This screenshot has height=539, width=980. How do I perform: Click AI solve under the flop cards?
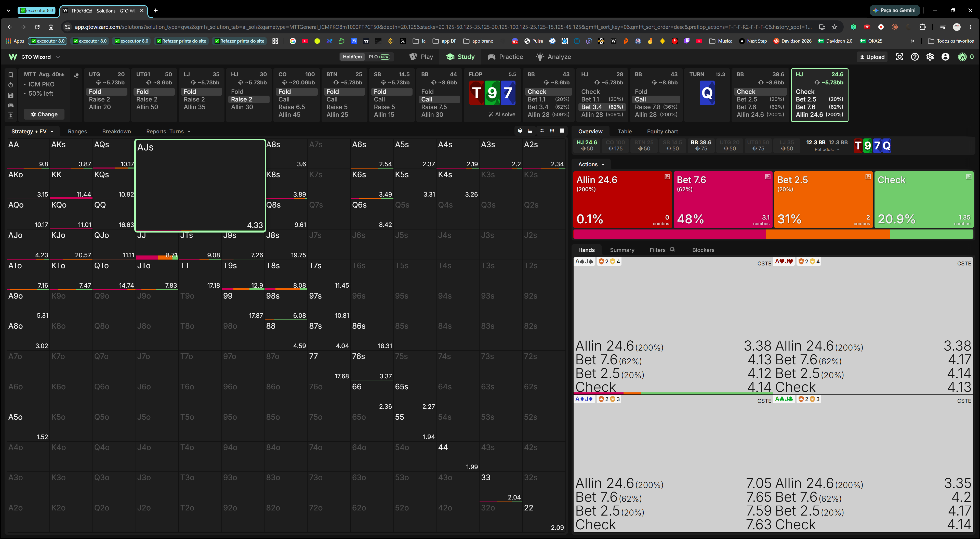pos(502,114)
